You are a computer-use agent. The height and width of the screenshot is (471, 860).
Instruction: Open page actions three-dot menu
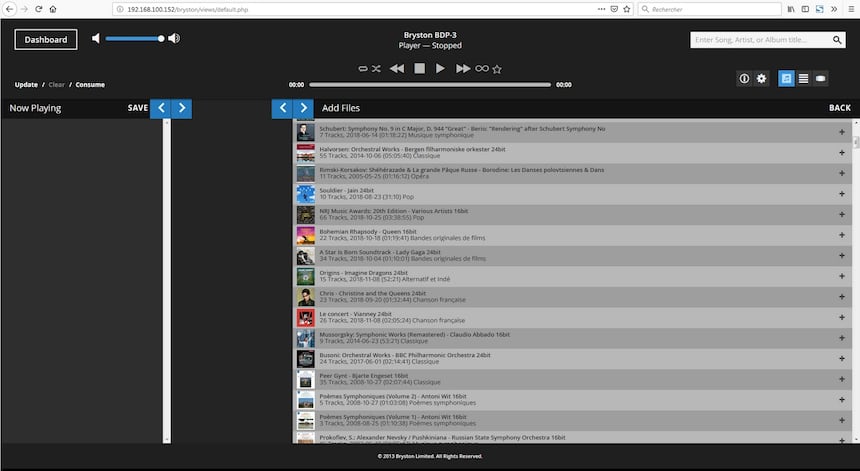click(601, 9)
